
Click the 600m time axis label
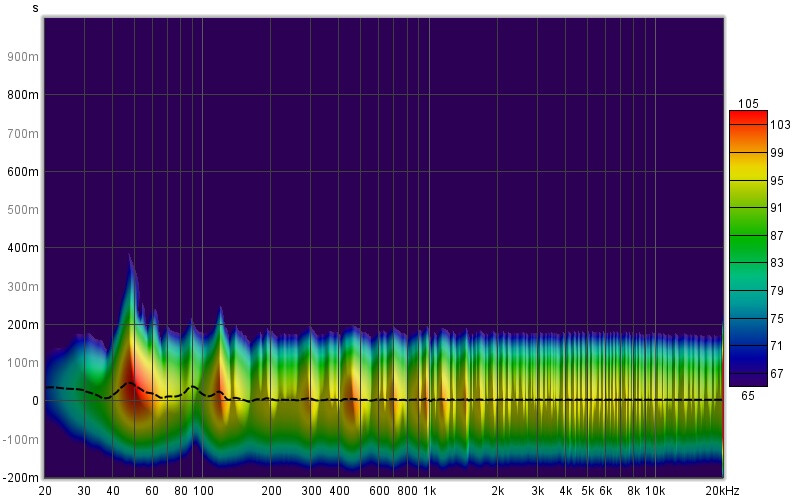(22, 172)
